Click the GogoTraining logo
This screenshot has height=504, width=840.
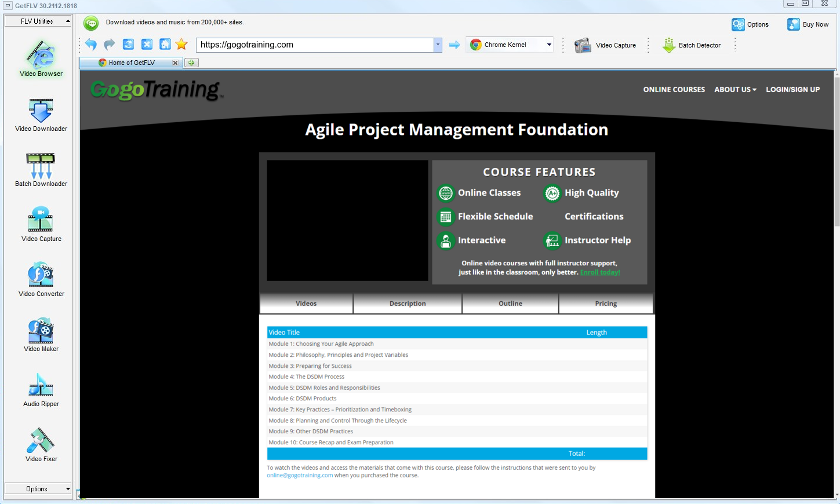tap(157, 90)
